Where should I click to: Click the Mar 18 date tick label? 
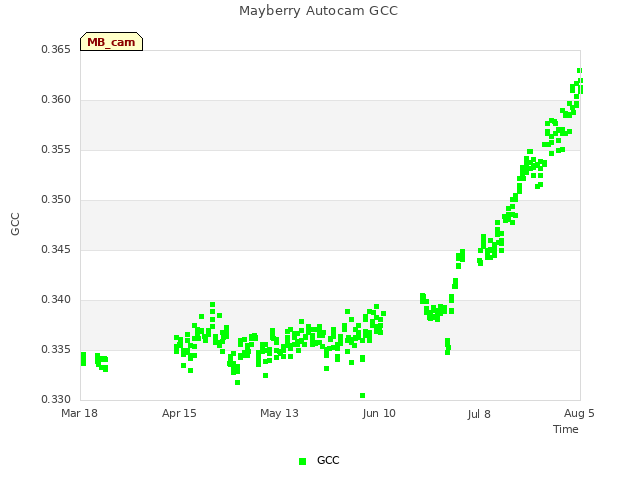[x=79, y=413]
